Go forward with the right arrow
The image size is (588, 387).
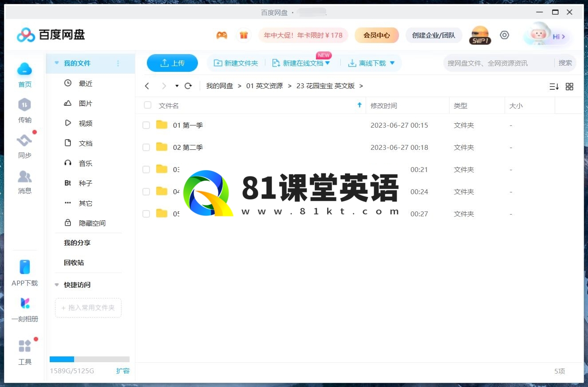coord(164,86)
